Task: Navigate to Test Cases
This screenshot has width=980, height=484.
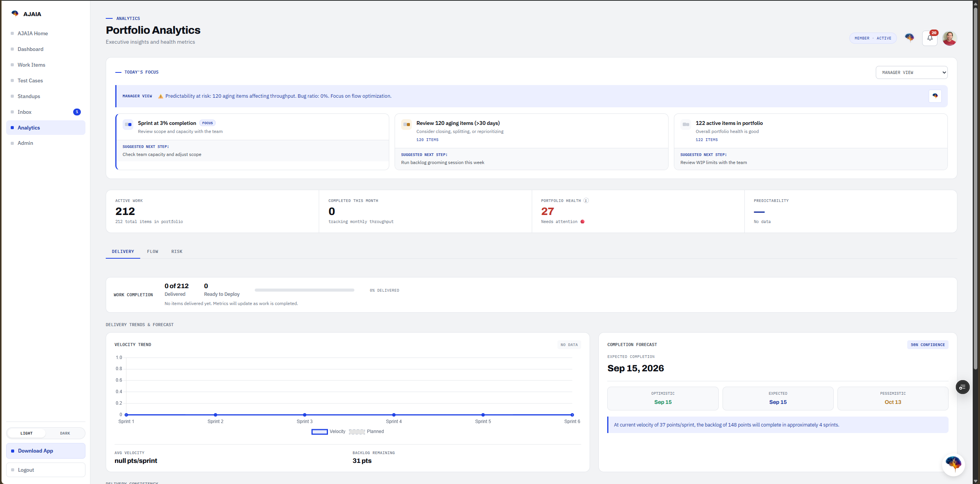Action: (x=46, y=80)
